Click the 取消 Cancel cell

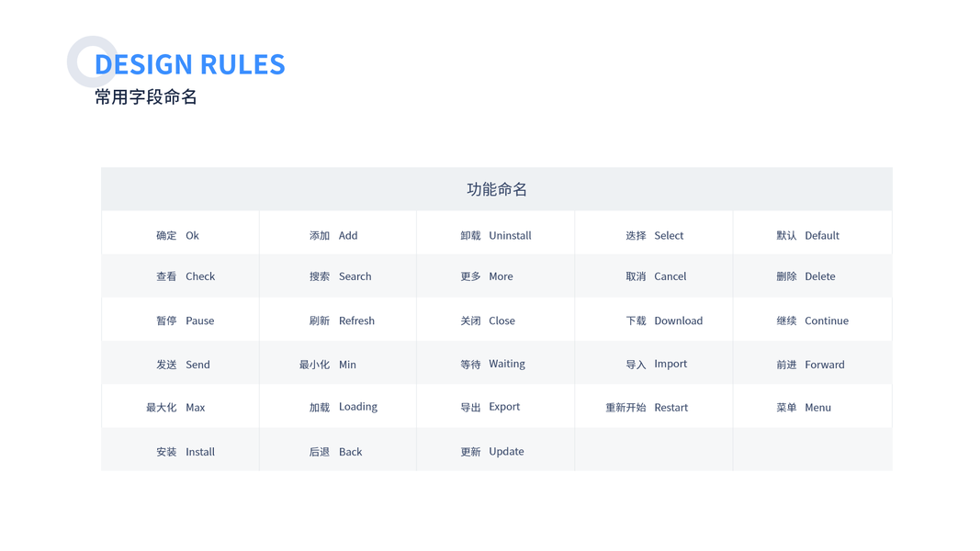pyautogui.click(x=656, y=276)
